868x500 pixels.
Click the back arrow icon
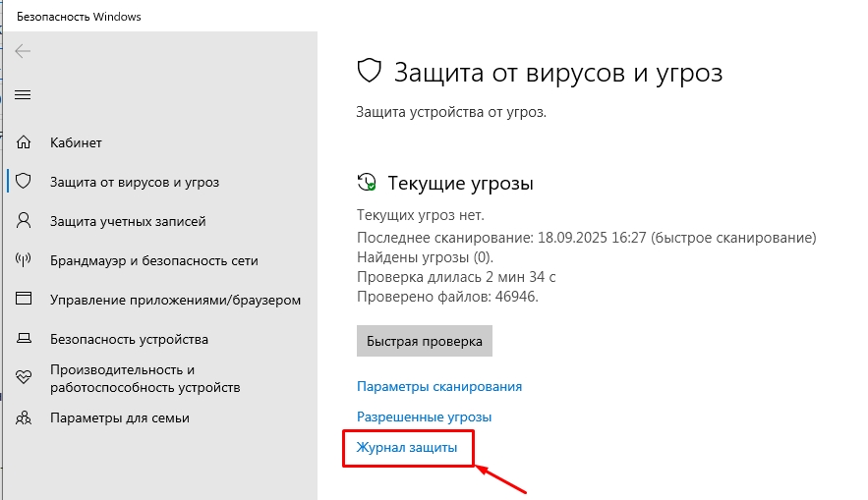click(23, 52)
